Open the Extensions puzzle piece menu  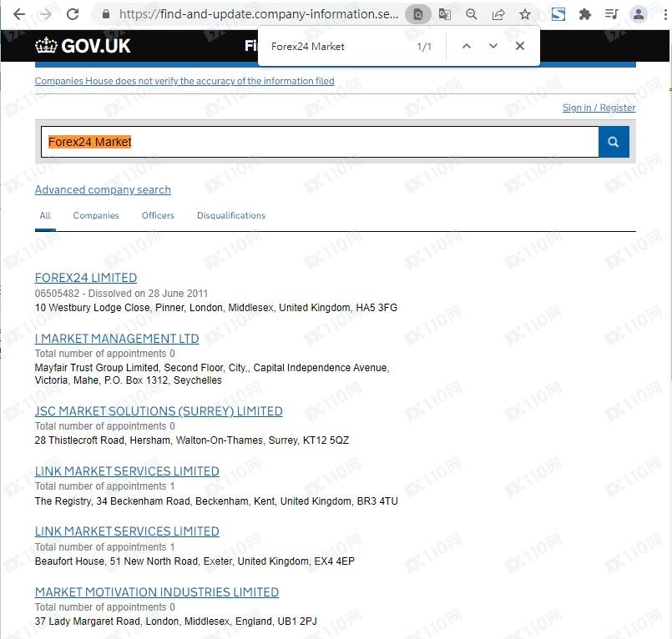coord(585,14)
